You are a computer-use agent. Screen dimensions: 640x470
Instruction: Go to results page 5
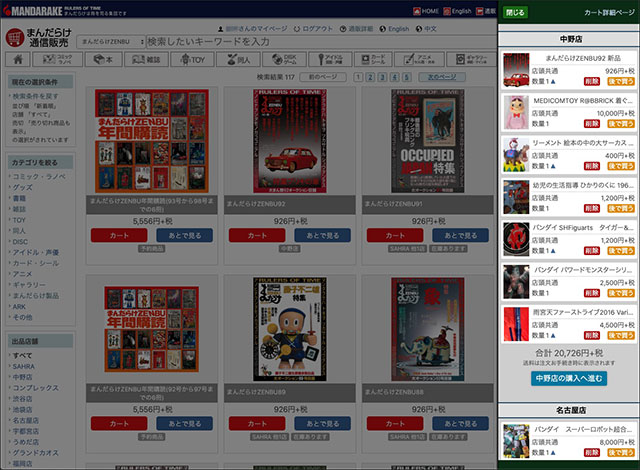click(x=407, y=77)
